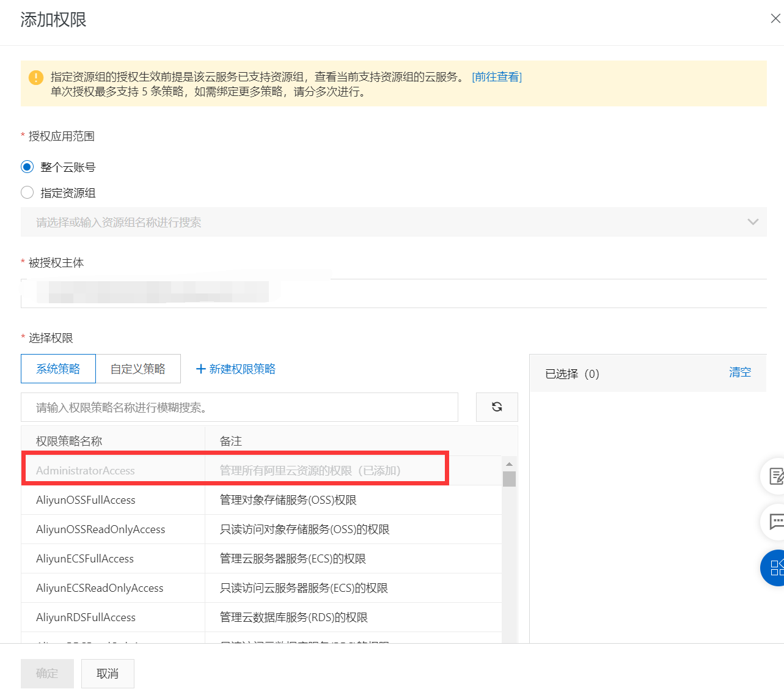Image resolution: width=784 pixels, height=700 pixels.
Task: Select AliyunECSReadOnlyAccess policy row
Action: [x=262, y=588]
